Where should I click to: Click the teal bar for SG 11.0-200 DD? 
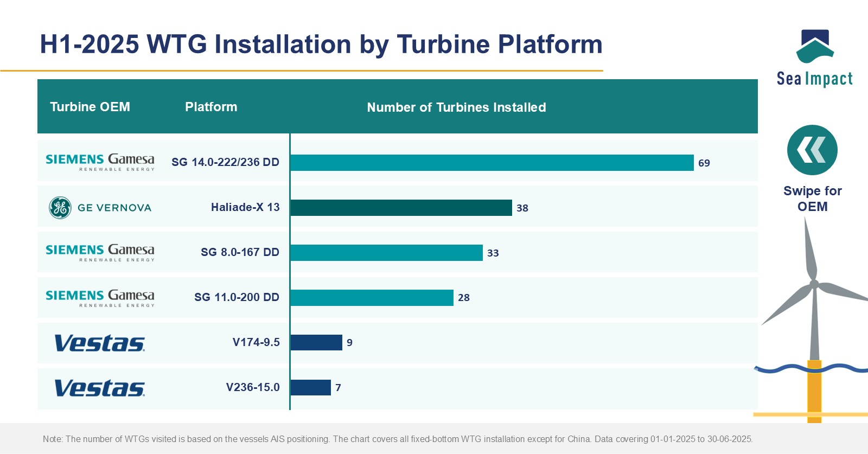[372, 298]
